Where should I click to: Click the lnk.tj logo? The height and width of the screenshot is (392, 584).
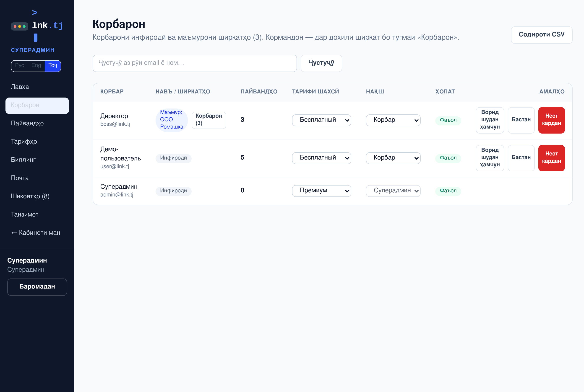[x=37, y=25]
